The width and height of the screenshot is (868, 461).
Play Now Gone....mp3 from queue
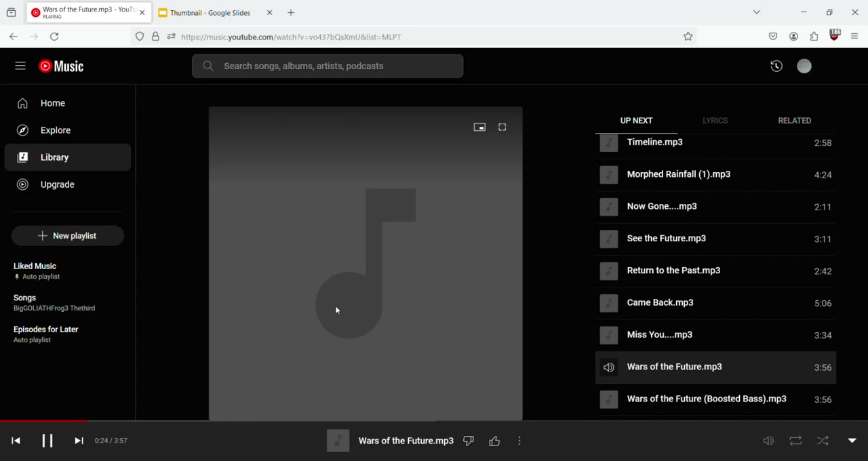715,207
